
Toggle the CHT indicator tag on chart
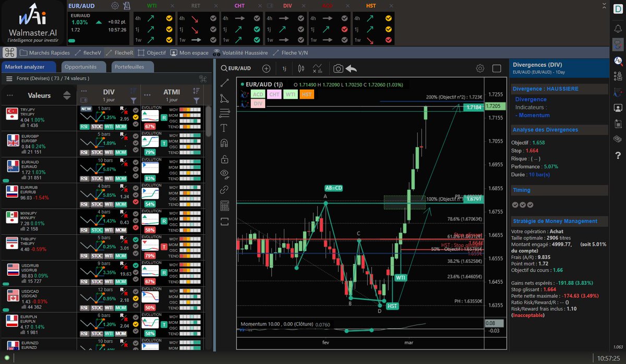274,94
